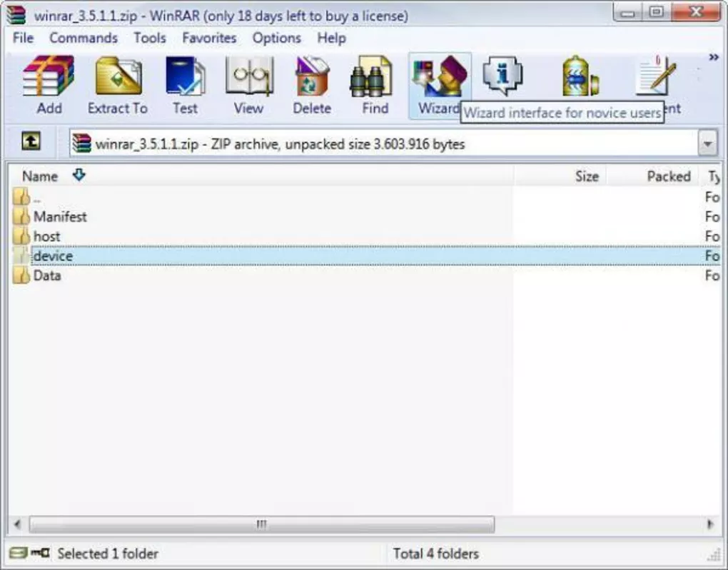Click the Name column sort arrow
Image resolution: width=728 pixels, height=570 pixels.
pos(79,175)
